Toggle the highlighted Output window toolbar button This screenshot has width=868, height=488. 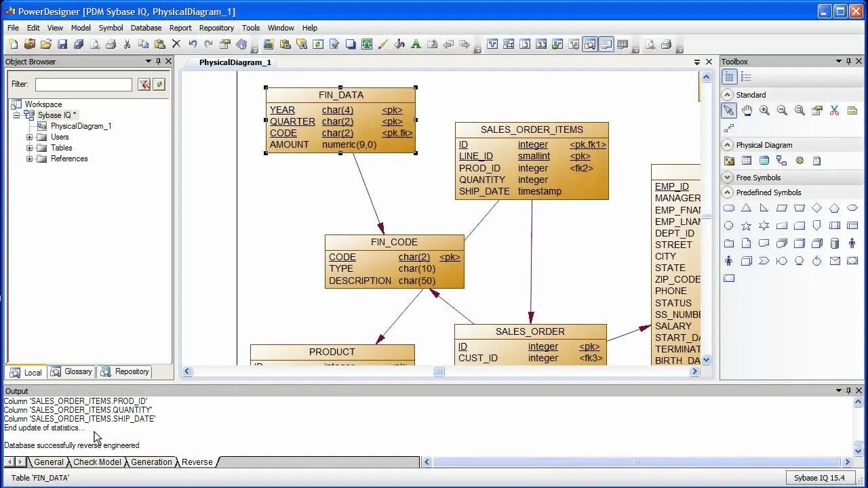pyautogui.click(x=606, y=45)
